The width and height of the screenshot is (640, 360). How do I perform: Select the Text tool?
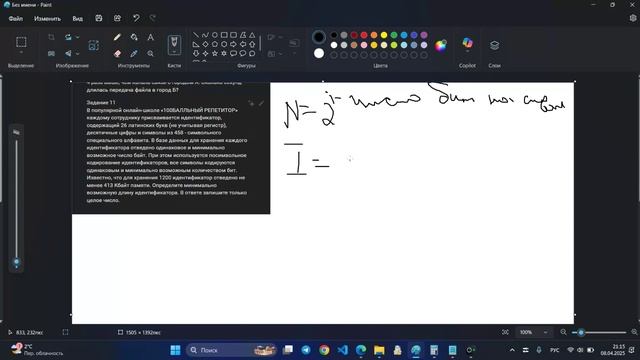151,37
